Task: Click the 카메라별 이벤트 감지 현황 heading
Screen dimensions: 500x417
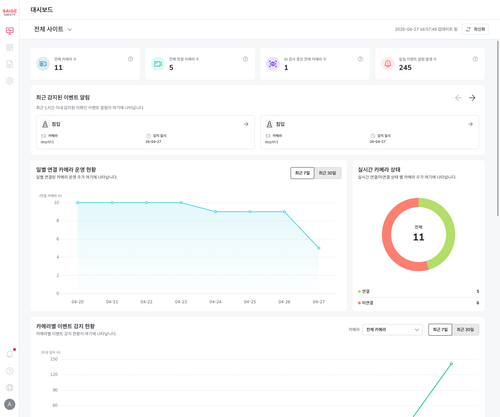Action: point(65,326)
